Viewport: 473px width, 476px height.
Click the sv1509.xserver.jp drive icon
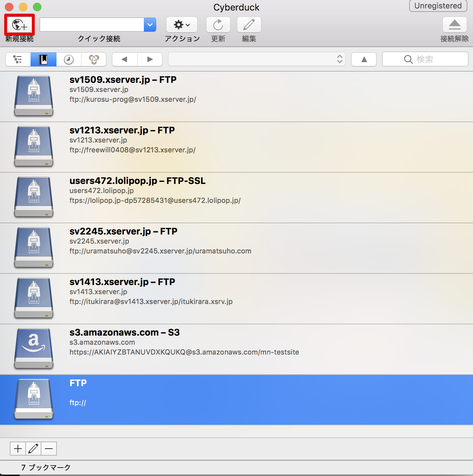pyautogui.click(x=34, y=96)
